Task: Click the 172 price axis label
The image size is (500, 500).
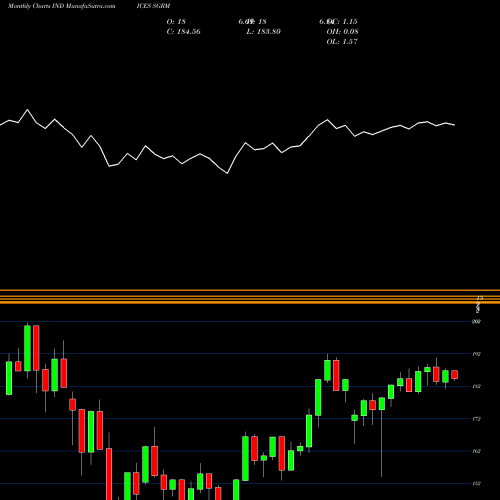Action: click(x=477, y=419)
